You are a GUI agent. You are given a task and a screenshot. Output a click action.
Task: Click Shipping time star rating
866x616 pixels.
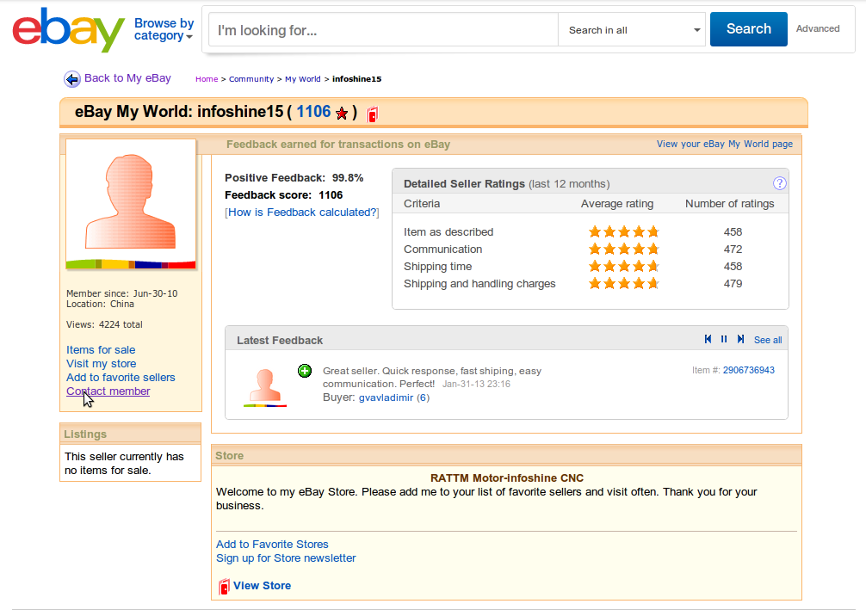click(624, 266)
